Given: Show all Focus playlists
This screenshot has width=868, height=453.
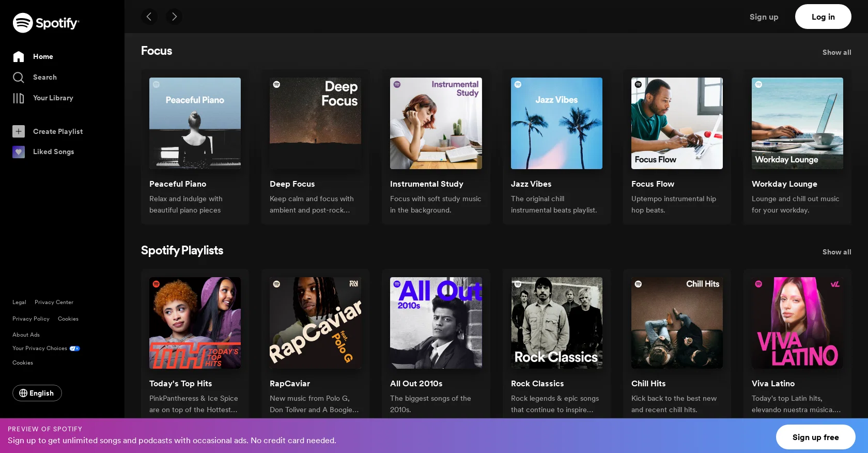Looking at the screenshot, I should coord(836,52).
